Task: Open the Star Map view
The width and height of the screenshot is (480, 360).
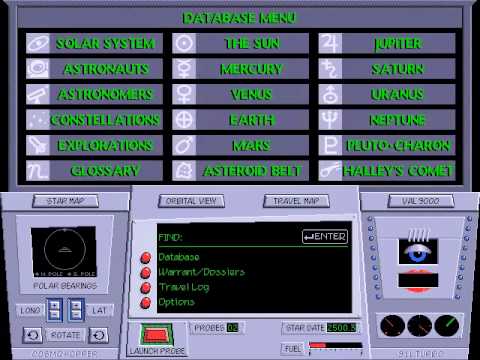Action: click(x=66, y=201)
